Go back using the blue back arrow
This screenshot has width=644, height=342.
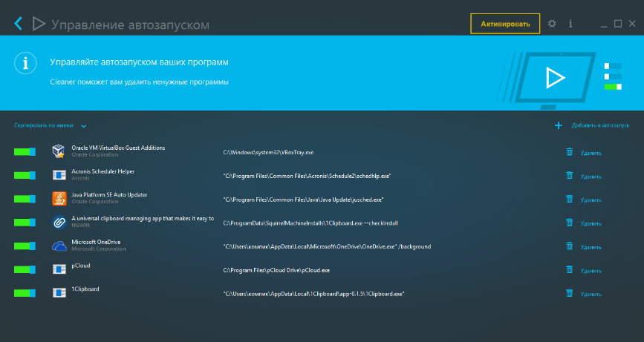point(18,24)
